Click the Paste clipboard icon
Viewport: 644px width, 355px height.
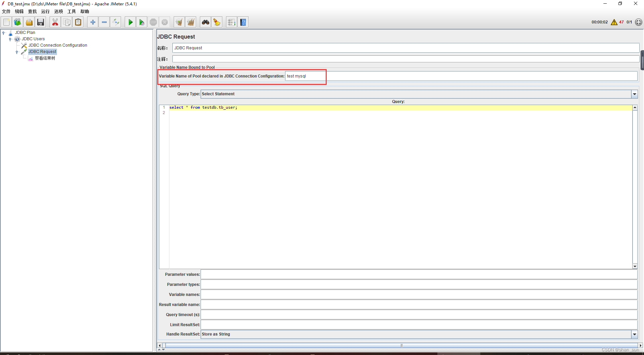pyautogui.click(x=78, y=22)
